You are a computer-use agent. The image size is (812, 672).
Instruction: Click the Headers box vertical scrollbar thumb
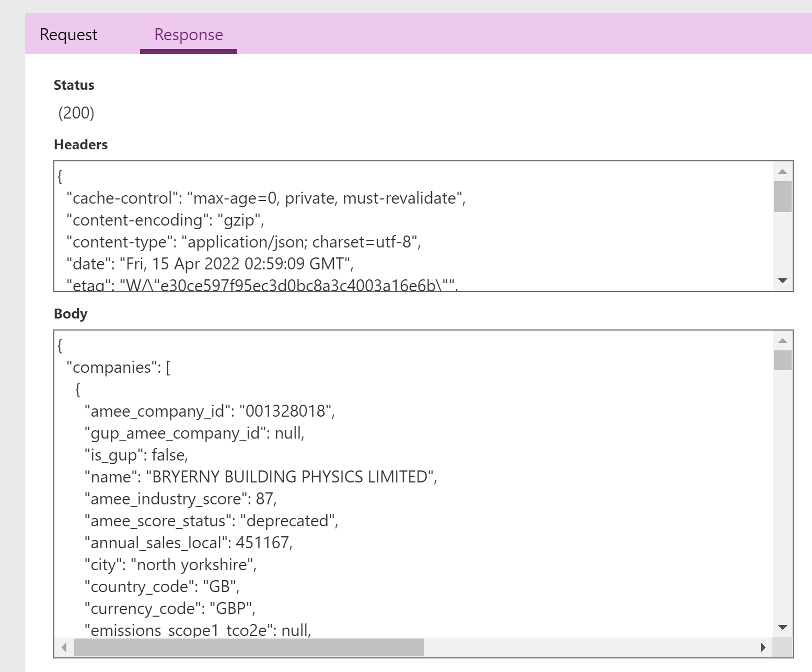[782, 196]
